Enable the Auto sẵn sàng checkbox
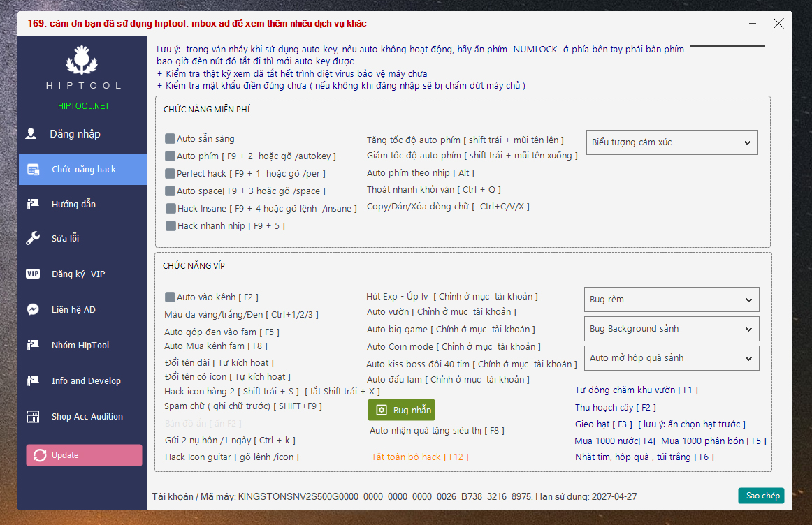The height and width of the screenshot is (525, 812). point(170,139)
